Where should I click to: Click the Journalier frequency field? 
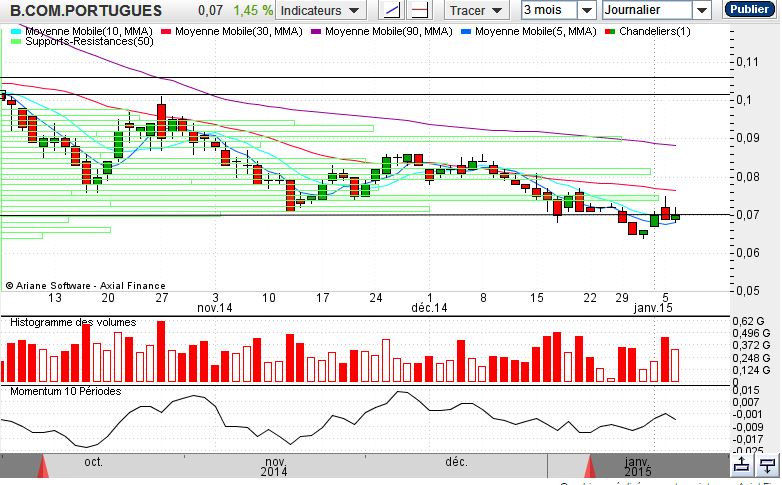click(x=647, y=10)
